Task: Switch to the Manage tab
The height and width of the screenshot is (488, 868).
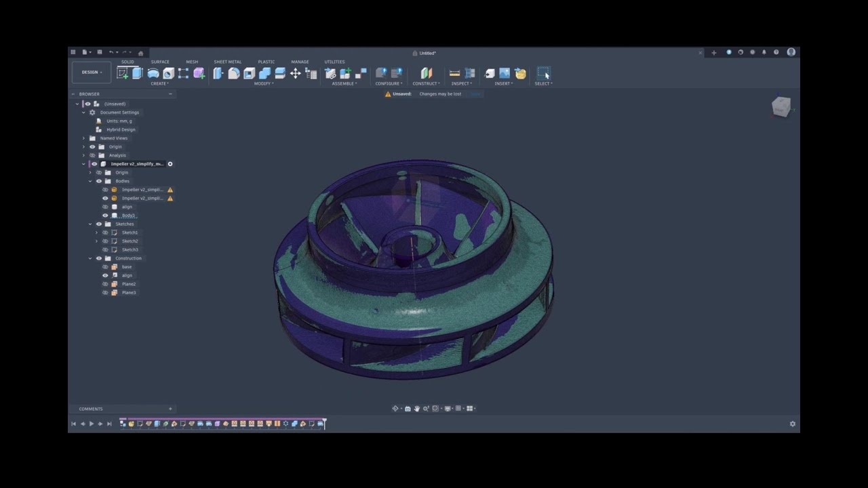Action: (x=300, y=62)
